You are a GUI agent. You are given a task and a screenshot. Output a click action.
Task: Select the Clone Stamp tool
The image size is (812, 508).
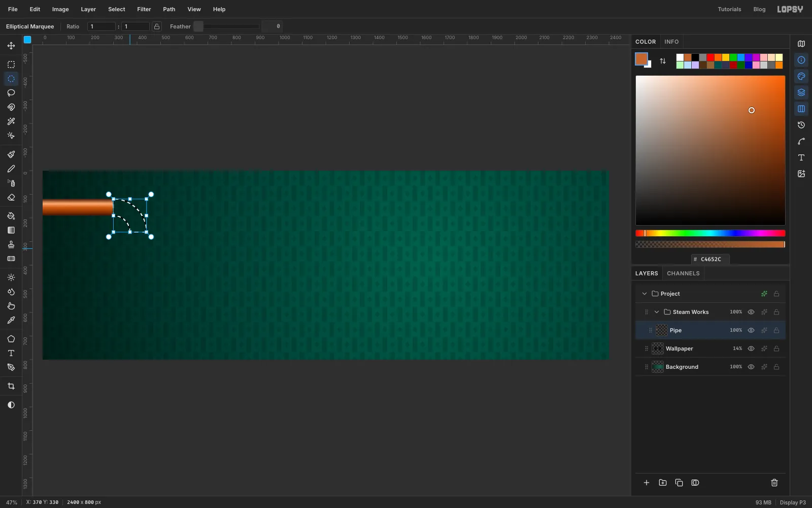(11, 244)
